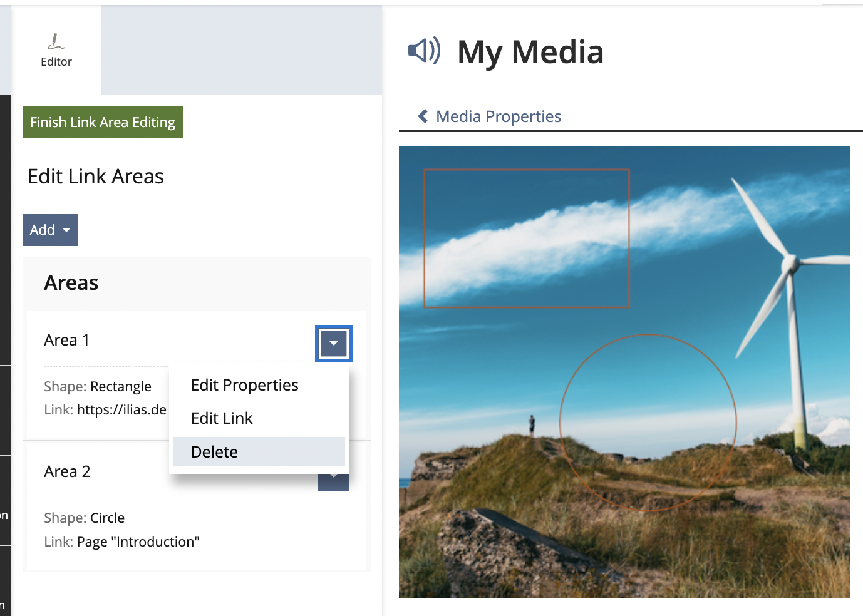
Task: Choose Edit Properties from the menu
Action: (244, 385)
